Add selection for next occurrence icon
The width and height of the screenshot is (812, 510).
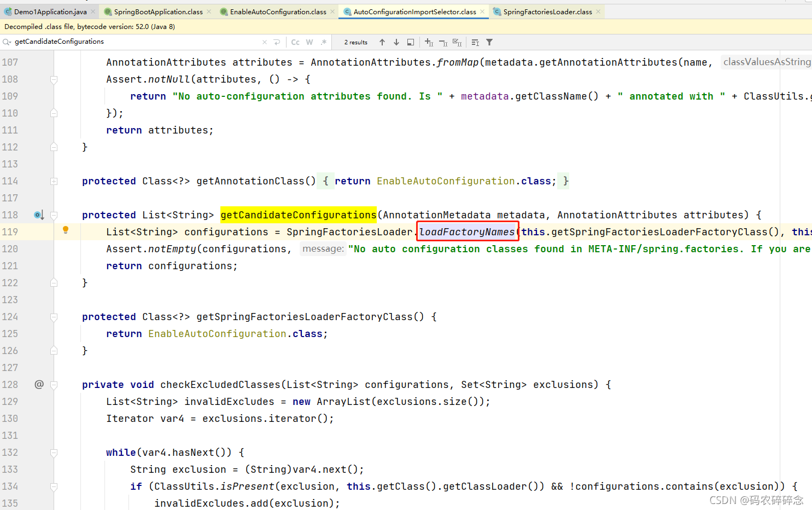click(x=429, y=42)
